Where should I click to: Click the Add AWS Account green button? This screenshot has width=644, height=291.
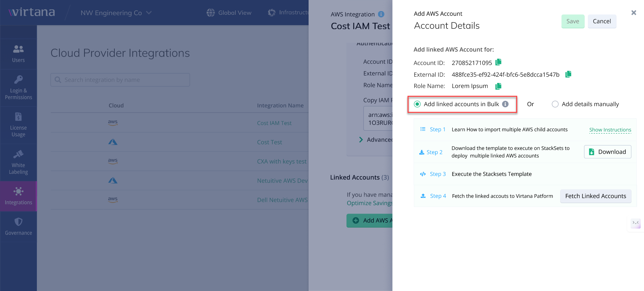(369, 220)
